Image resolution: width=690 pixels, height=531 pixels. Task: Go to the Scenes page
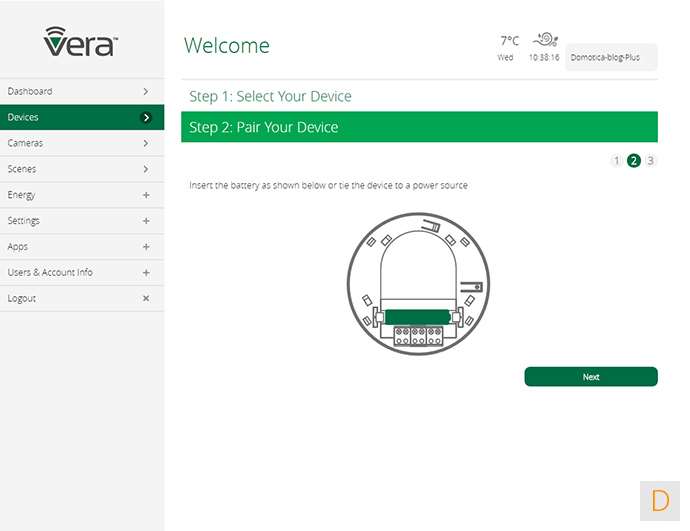click(80, 169)
